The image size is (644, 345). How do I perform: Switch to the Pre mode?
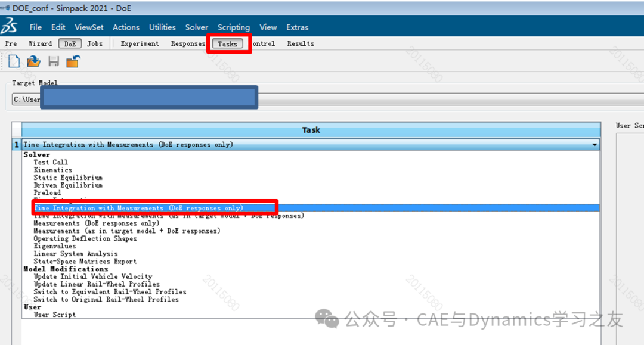coord(11,43)
